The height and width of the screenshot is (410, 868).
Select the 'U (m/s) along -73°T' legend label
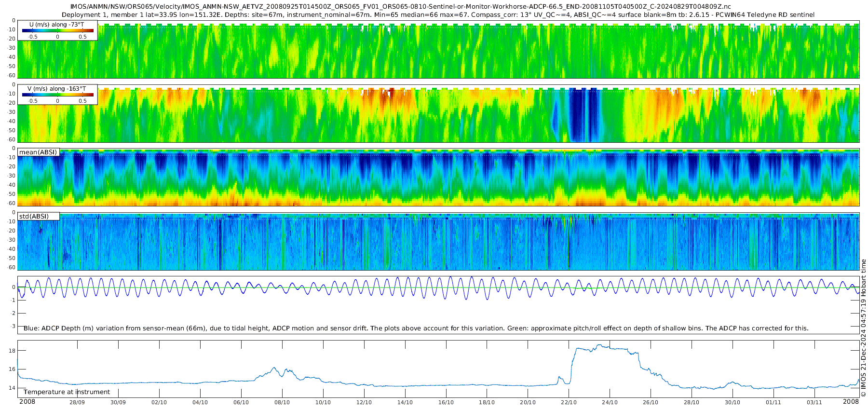coord(57,24)
